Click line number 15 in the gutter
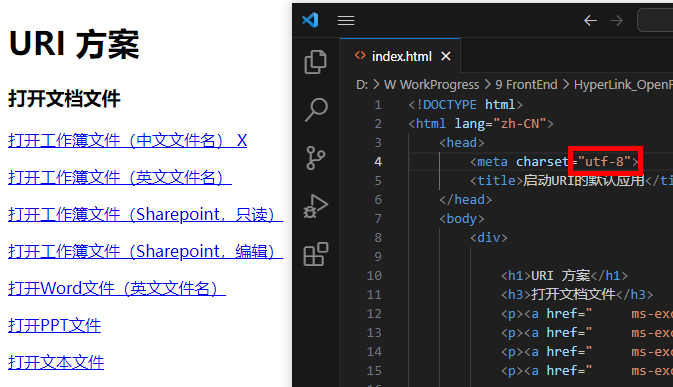Screen dimensions: 673x387 (374, 370)
